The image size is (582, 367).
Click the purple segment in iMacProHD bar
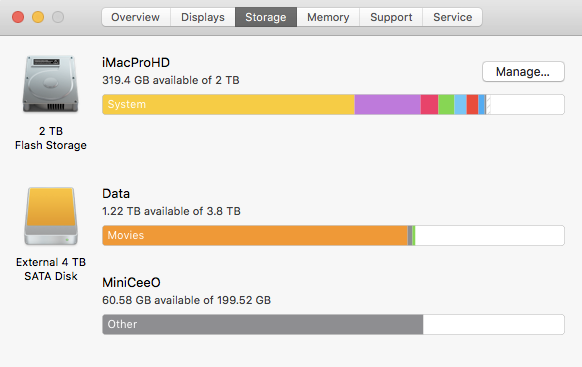(388, 105)
